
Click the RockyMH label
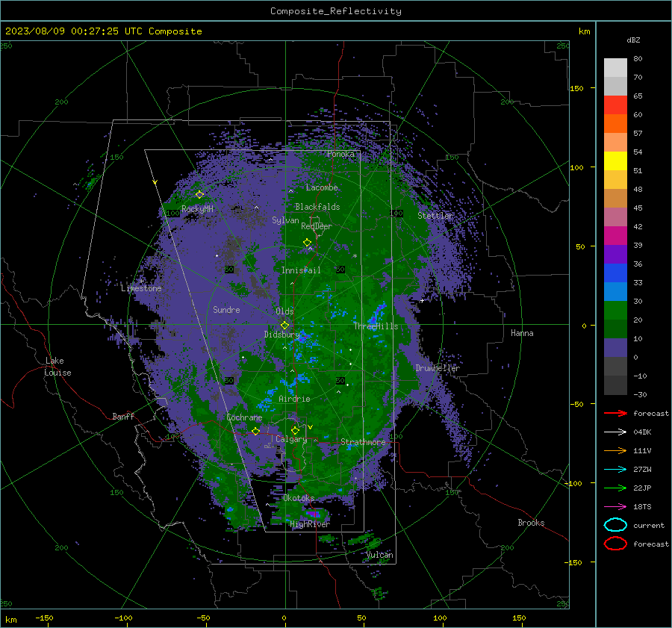coord(197,209)
